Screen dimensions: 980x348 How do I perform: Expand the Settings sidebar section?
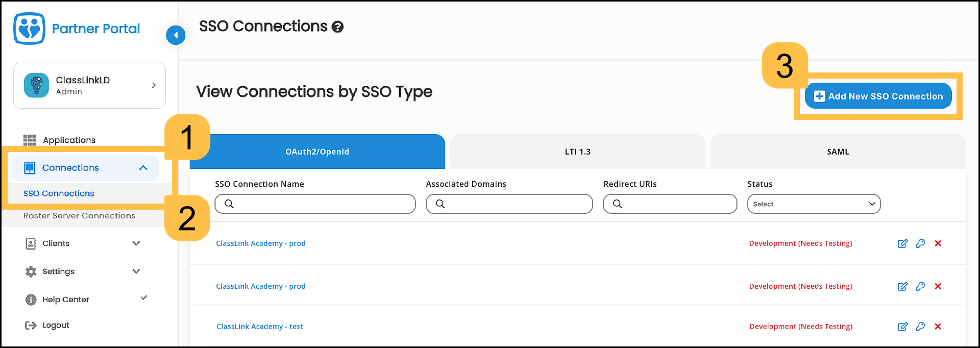pyautogui.click(x=136, y=271)
